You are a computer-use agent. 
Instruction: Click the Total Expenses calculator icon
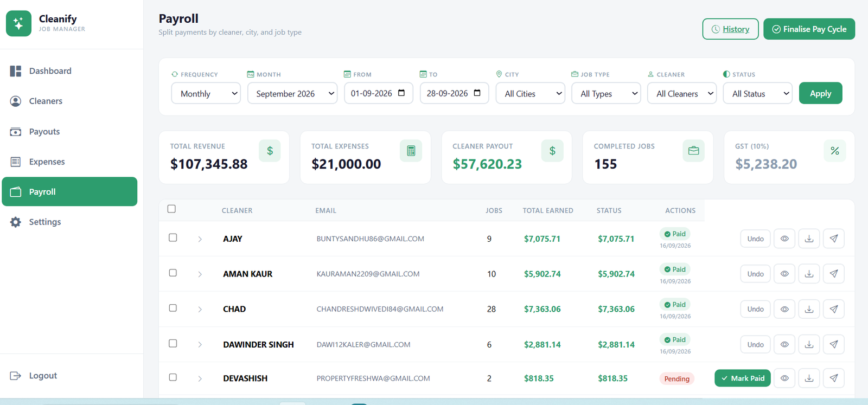pyautogui.click(x=411, y=151)
